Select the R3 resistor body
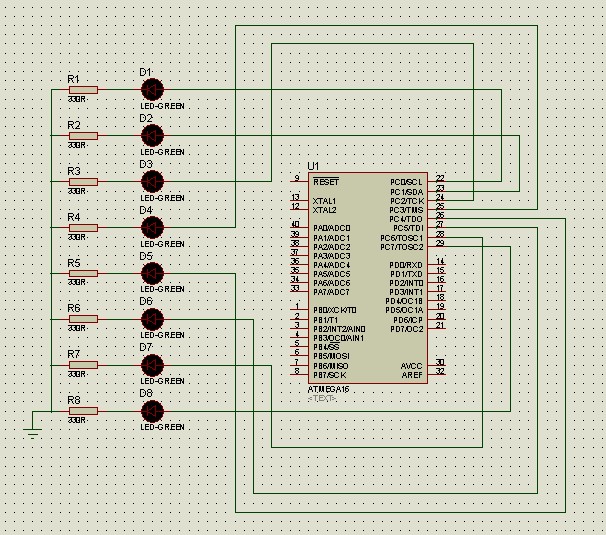 [x=83, y=182]
